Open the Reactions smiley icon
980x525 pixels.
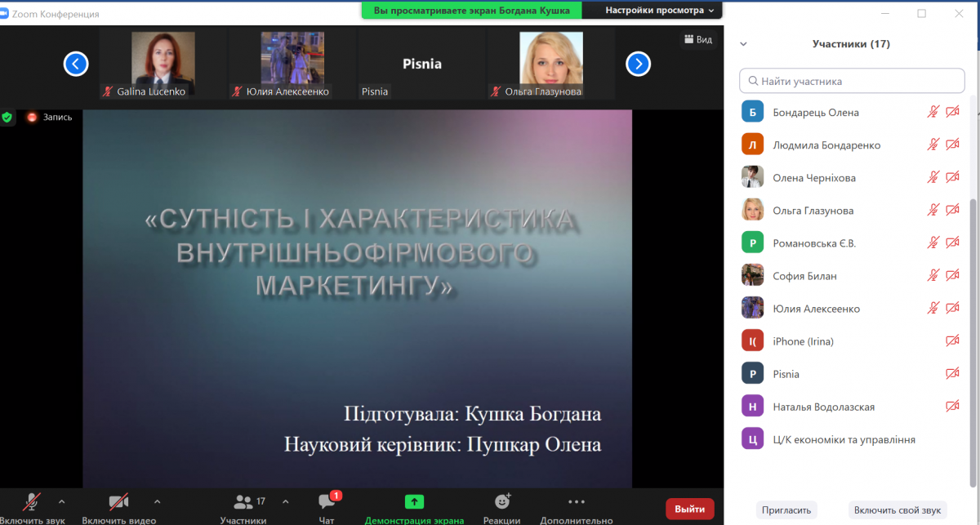[501, 502]
